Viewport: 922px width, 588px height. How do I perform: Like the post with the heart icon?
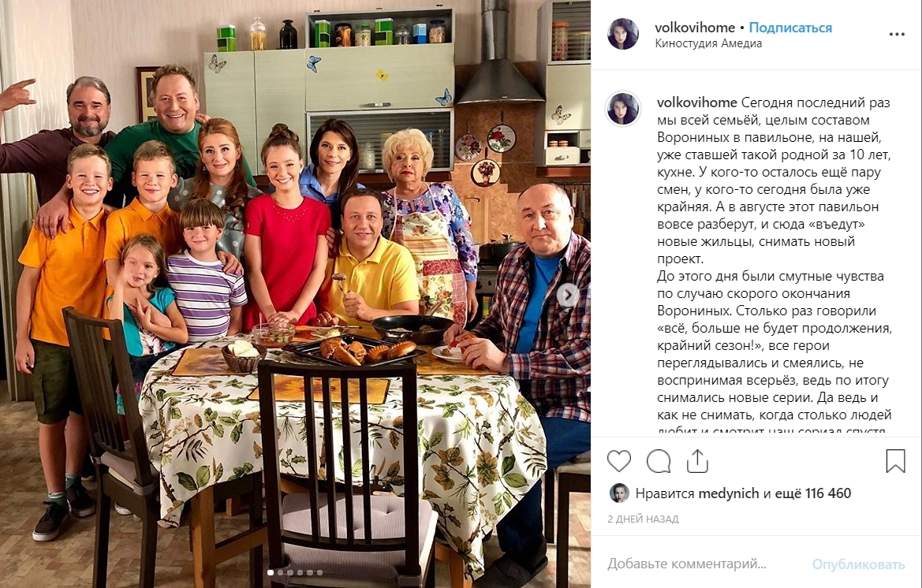(x=618, y=462)
